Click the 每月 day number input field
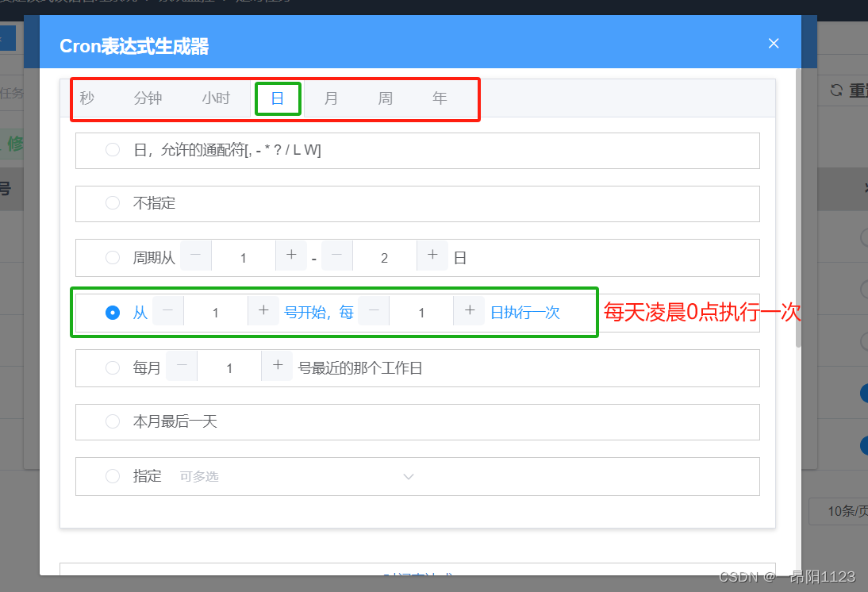Screen dimensions: 868x592 230,368
